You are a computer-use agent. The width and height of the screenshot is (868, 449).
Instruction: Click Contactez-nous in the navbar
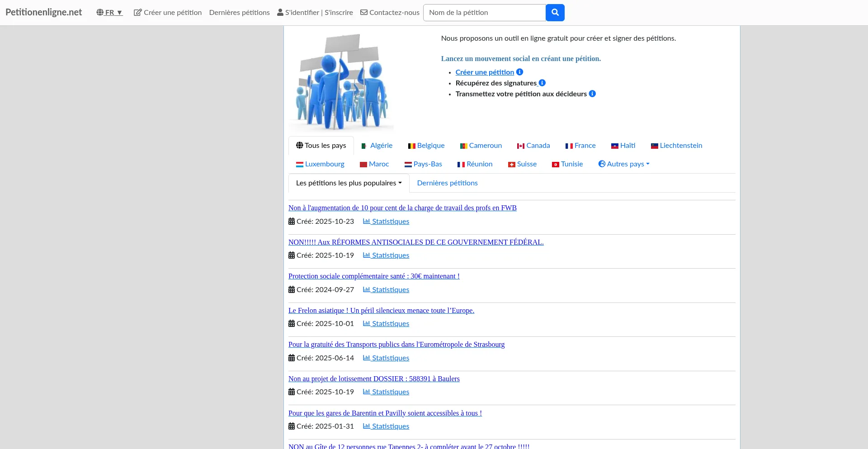(390, 13)
